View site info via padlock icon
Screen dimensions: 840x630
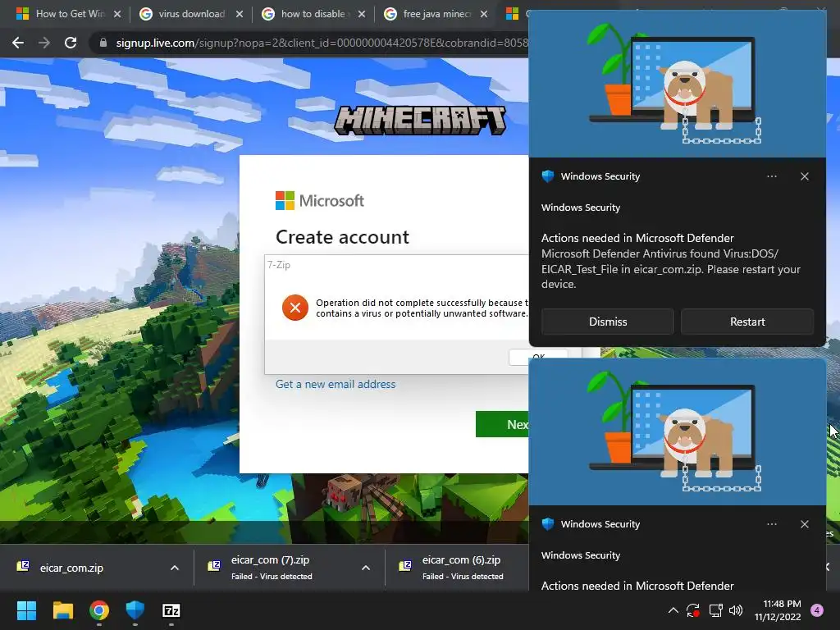[103, 43]
